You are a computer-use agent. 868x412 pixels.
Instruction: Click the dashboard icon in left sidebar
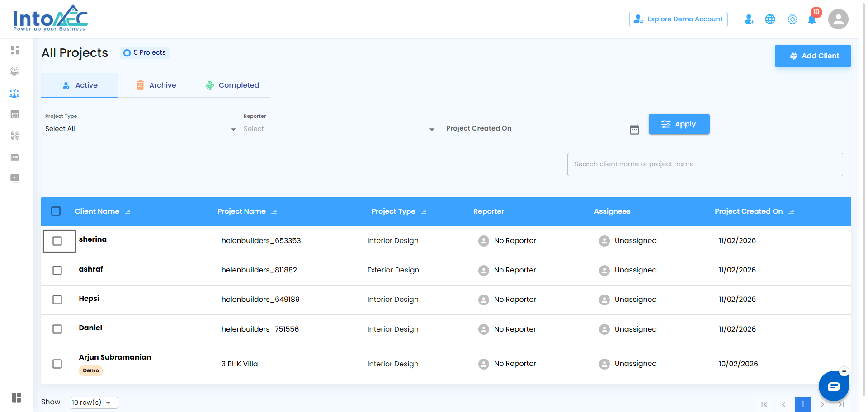point(15,50)
